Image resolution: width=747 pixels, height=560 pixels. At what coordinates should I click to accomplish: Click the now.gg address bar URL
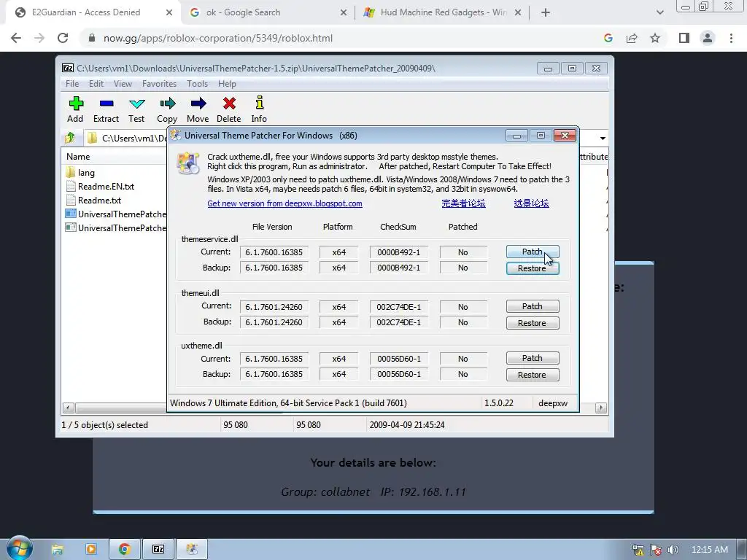click(218, 38)
